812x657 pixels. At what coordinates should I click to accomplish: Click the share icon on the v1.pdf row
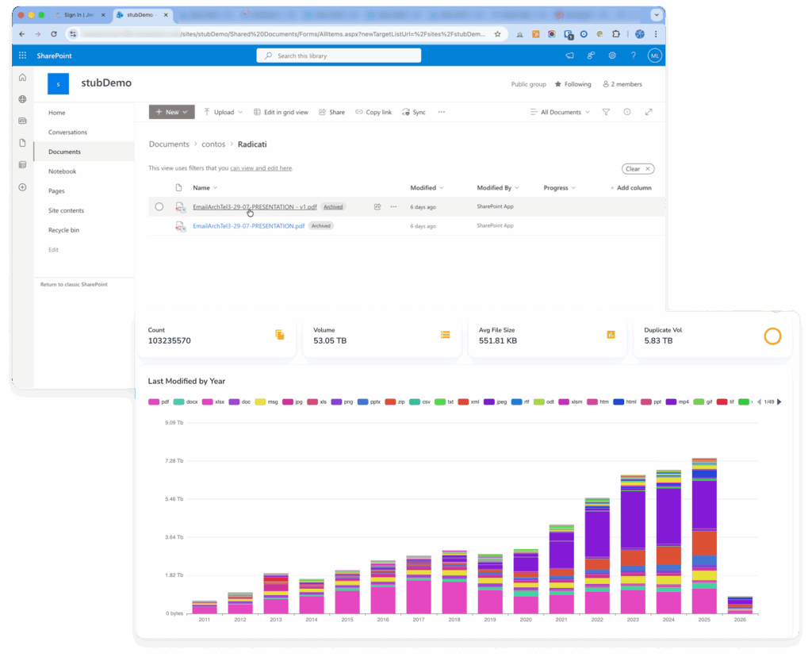[x=377, y=207]
